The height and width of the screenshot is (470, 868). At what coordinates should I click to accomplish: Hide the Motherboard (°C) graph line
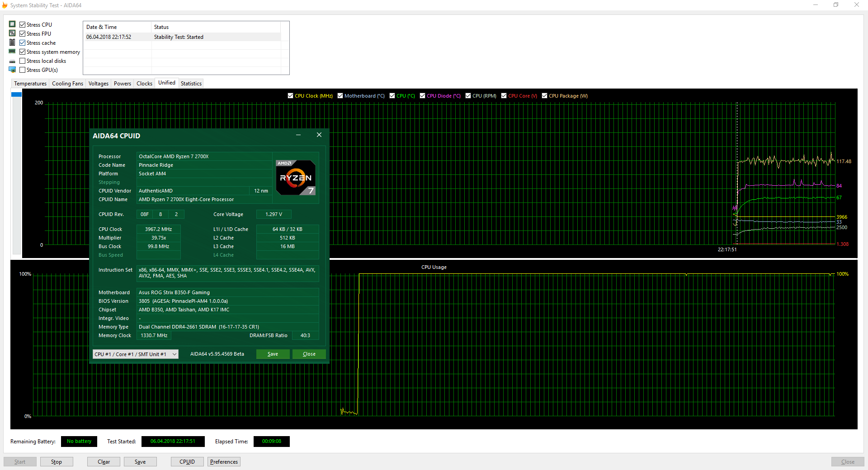tap(340, 96)
